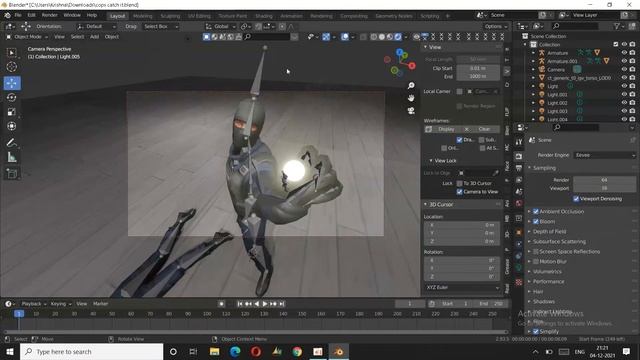Viewport: 640px width, 360px height.
Task: Select the Transform tool in left toolbar
Action: point(11,126)
